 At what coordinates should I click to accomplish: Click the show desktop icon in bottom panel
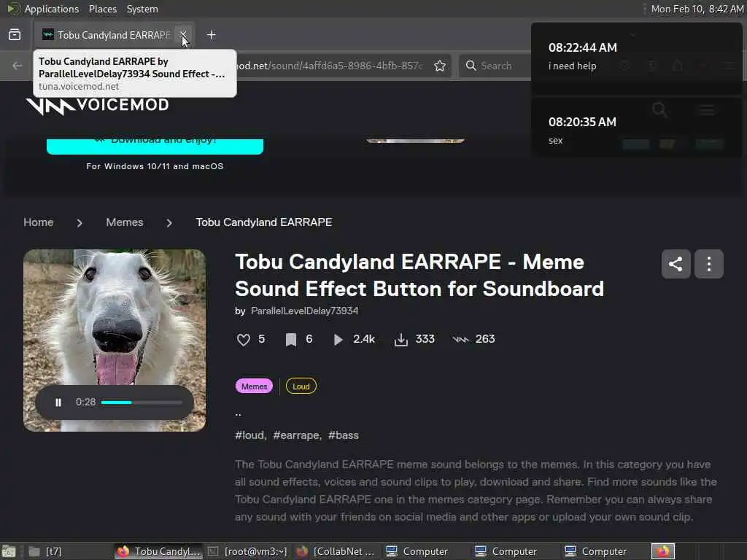(9, 551)
